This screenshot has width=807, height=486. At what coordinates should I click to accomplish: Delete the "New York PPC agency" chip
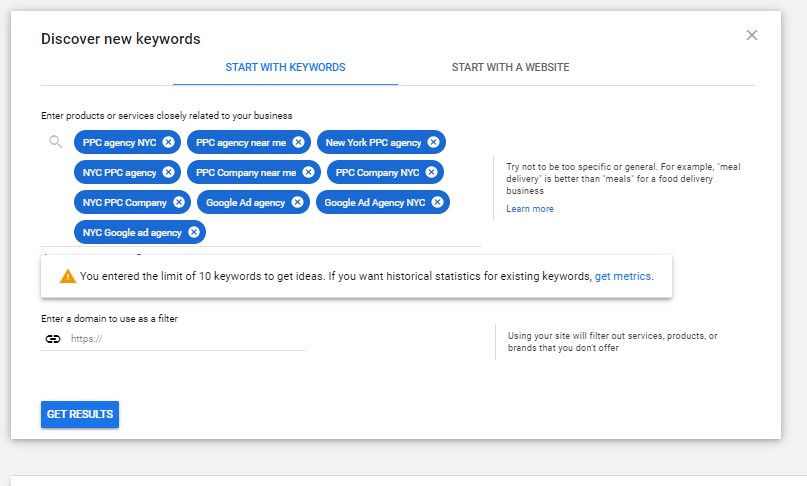point(433,142)
